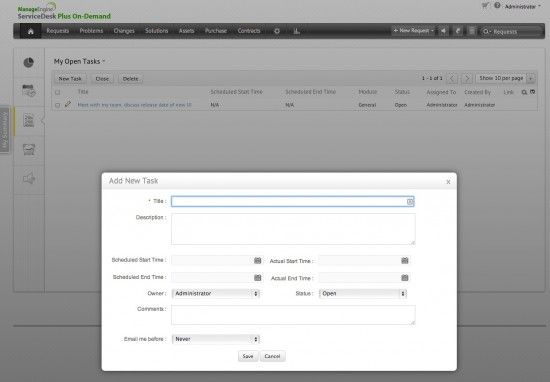Click the 'General' module cell in the task row
This screenshot has width=550, height=382.
click(x=367, y=105)
